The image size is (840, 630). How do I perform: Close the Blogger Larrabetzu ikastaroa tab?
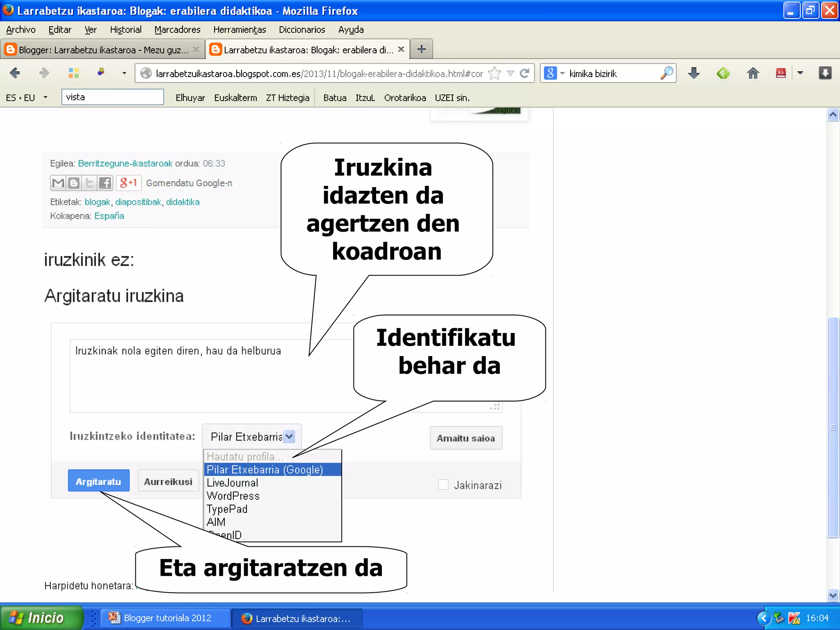point(196,49)
